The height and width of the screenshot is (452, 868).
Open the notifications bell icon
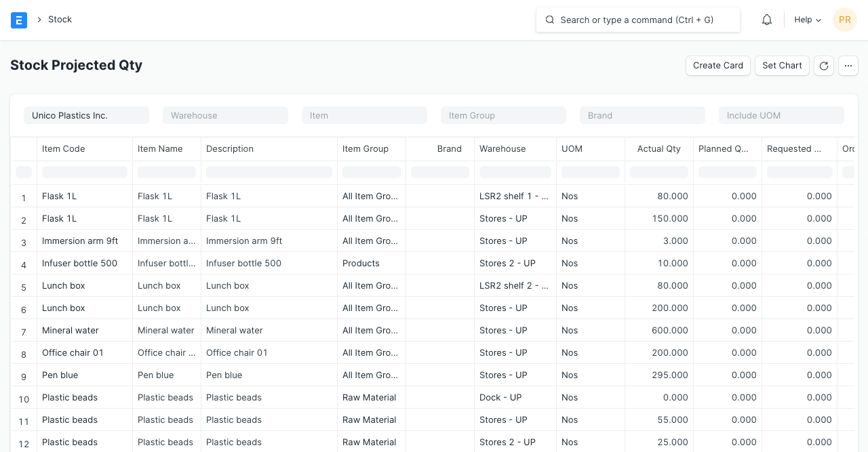pyautogui.click(x=767, y=20)
